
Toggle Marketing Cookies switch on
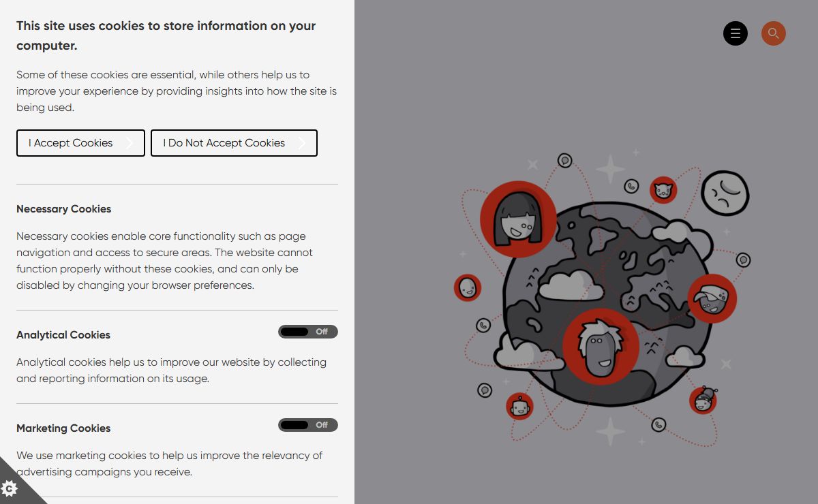pyautogui.click(x=308, y=425)
